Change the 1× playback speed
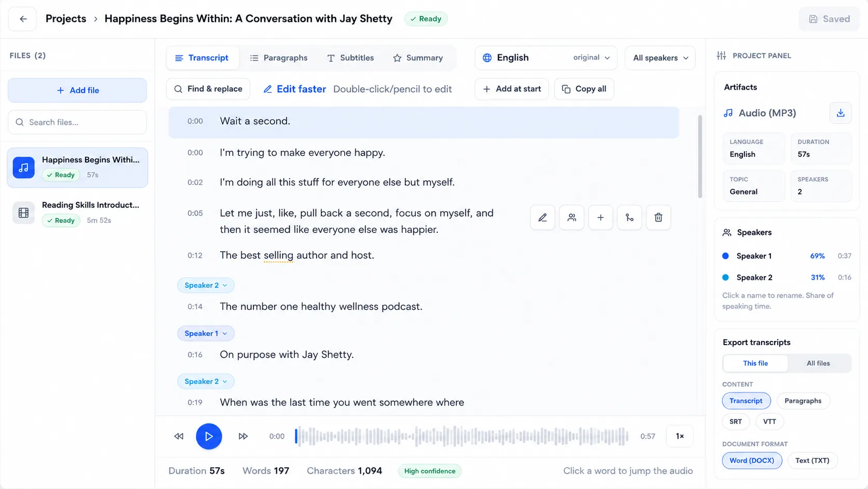The image size is (868, 489). (x=680, y=436)
